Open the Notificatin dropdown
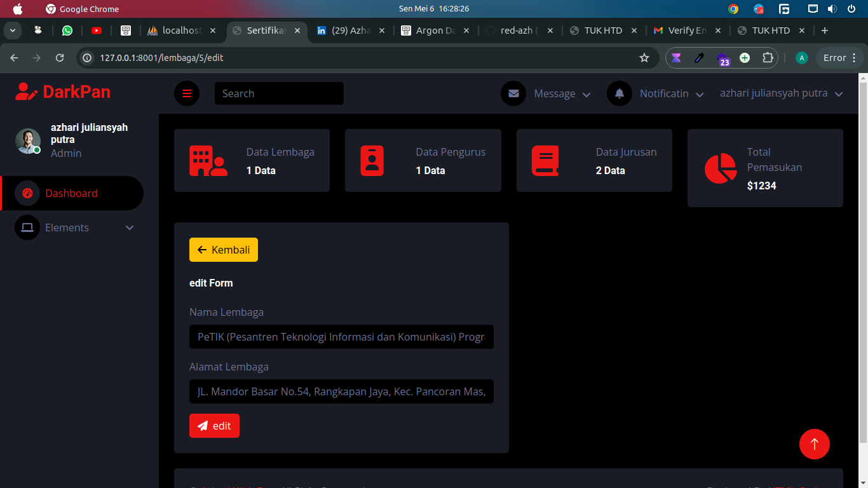This screenshot has width=868, height=488. coord(656,93)
